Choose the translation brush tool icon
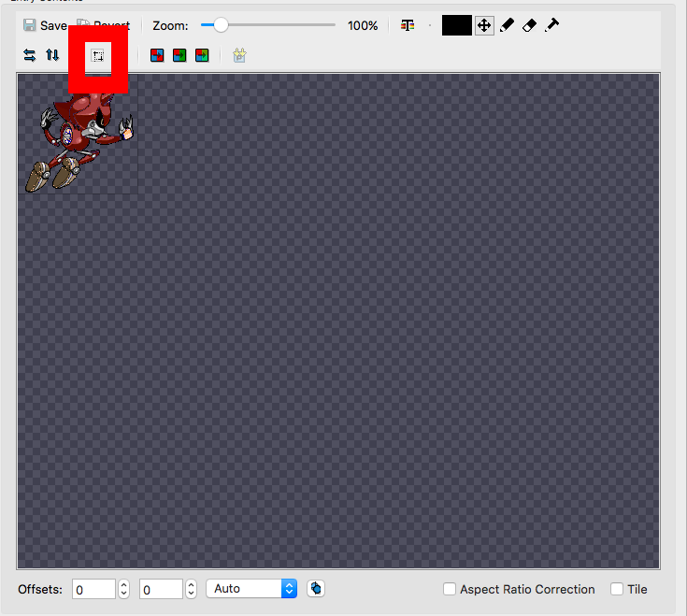The image size is (687, 616). [x=552, y=25]
